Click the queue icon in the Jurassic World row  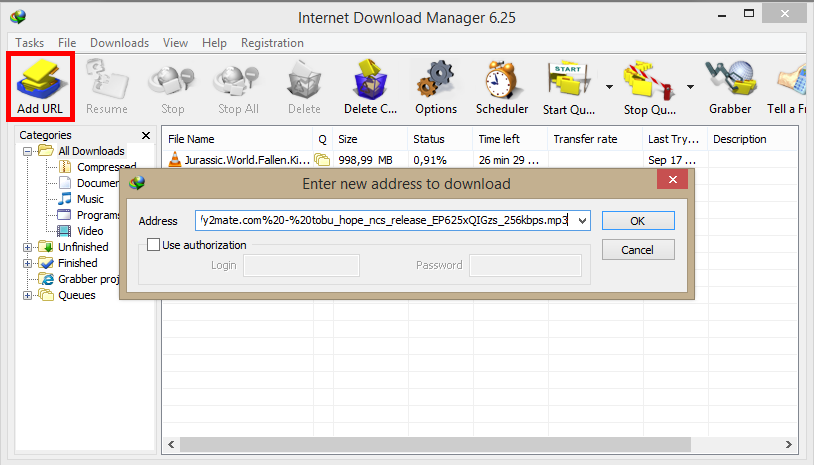coord(322,160)
